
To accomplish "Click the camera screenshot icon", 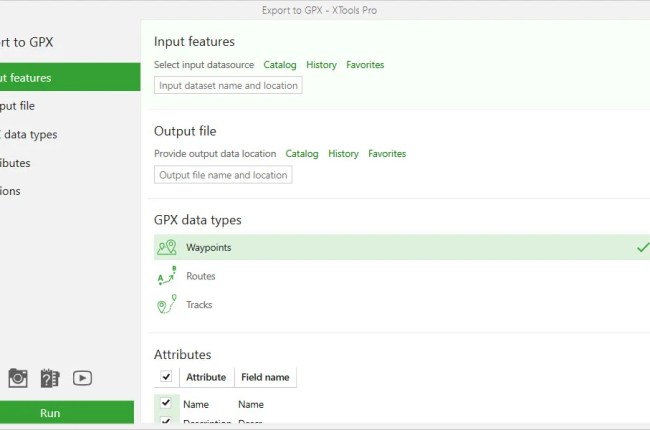I will 18,377.
